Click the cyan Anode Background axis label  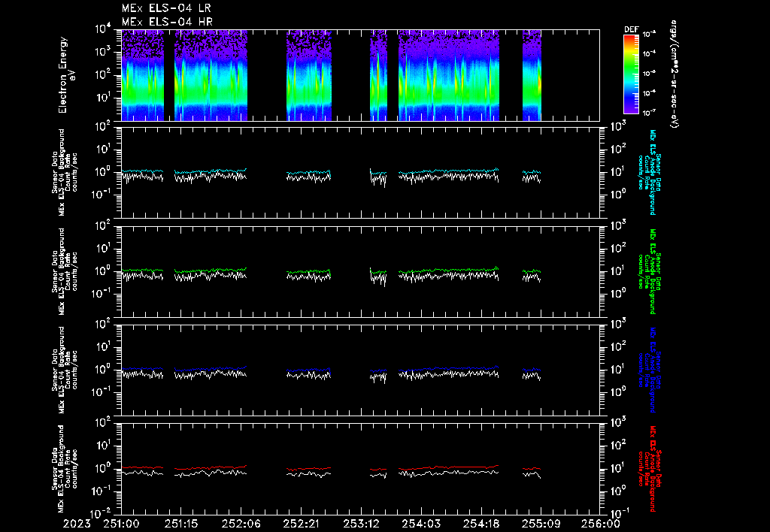650,172
